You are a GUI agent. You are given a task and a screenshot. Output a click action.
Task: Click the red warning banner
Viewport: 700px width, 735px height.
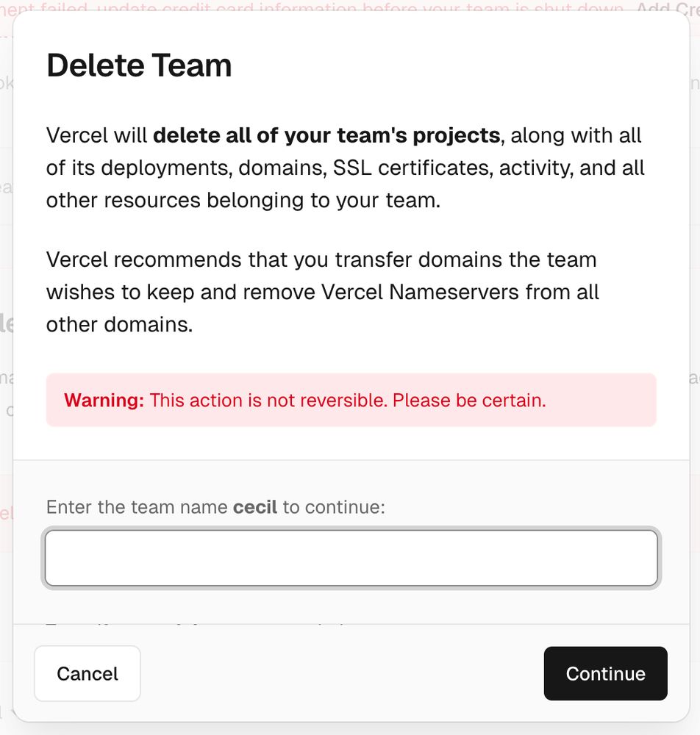pos(351,400)
